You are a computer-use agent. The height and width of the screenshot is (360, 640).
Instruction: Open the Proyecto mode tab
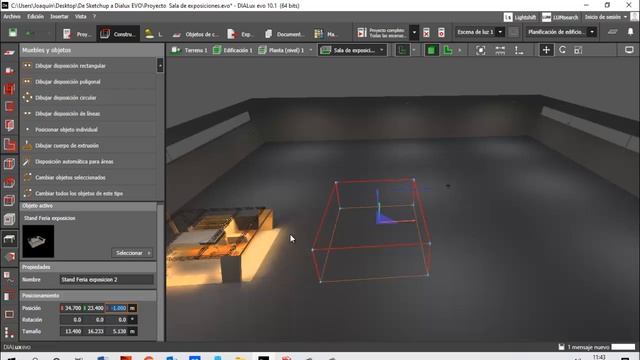coord(77,34)
